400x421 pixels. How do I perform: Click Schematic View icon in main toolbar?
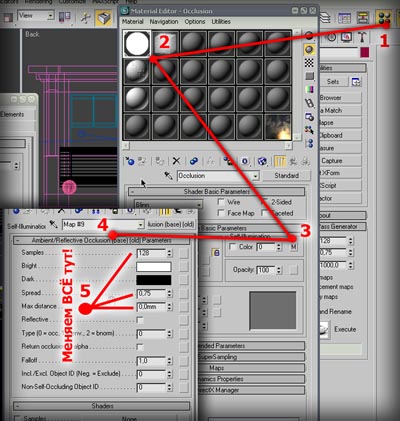[x=363, y=18]
